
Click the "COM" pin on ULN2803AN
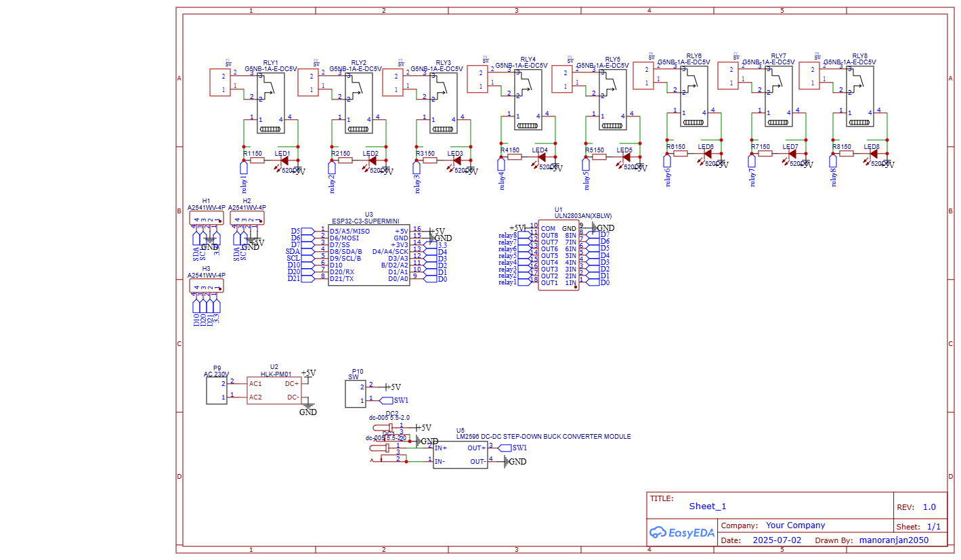(548, 228)
